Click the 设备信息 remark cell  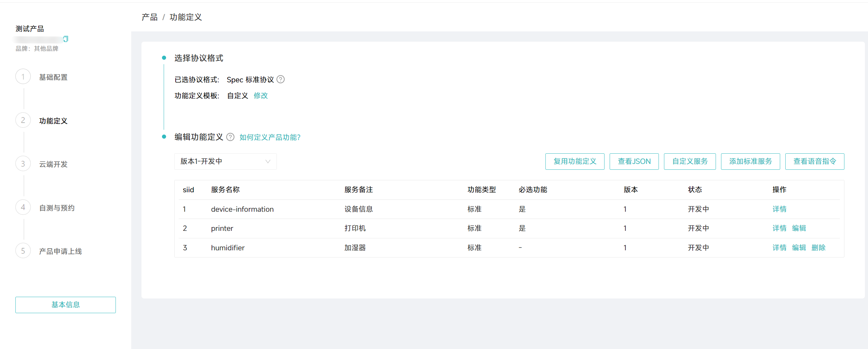(x=358, y=209)
